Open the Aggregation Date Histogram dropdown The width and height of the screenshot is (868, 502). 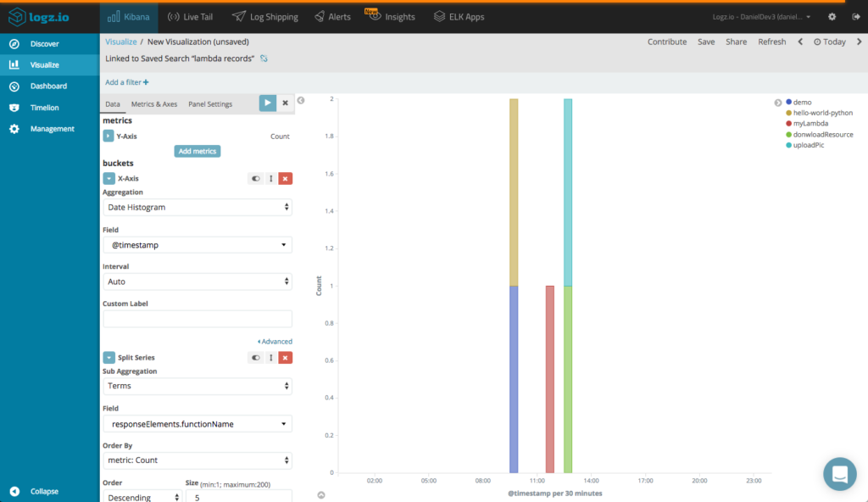(x=198, y=207)
